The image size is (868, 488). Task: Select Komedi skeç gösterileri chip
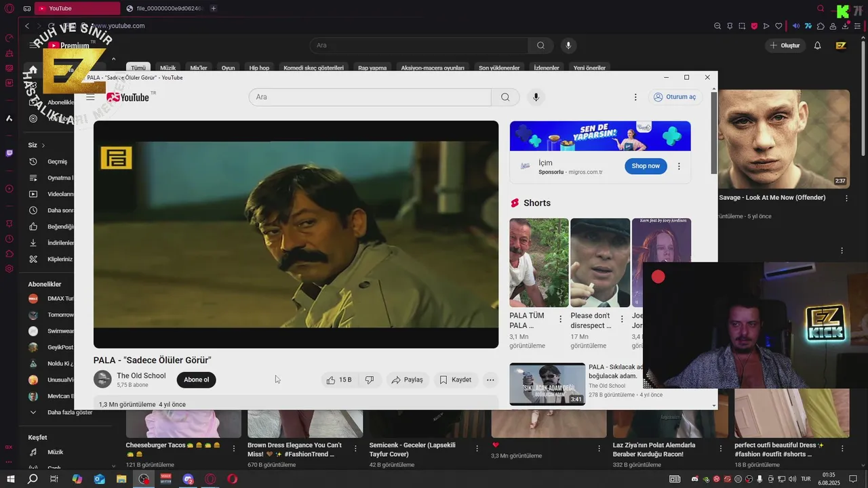[x=313, y=68]
